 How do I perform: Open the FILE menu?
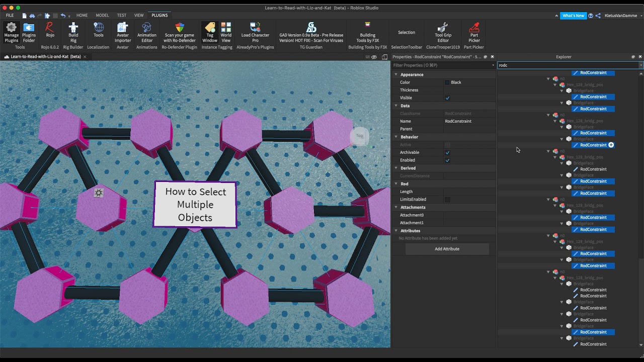pos(10,16)
